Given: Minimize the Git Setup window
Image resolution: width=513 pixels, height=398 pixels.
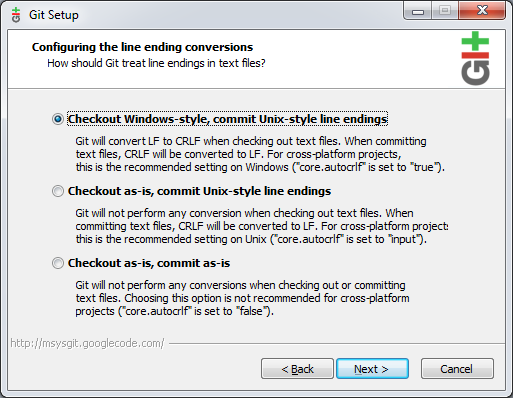Looking at the screenshot, I should tap(418, 11).
